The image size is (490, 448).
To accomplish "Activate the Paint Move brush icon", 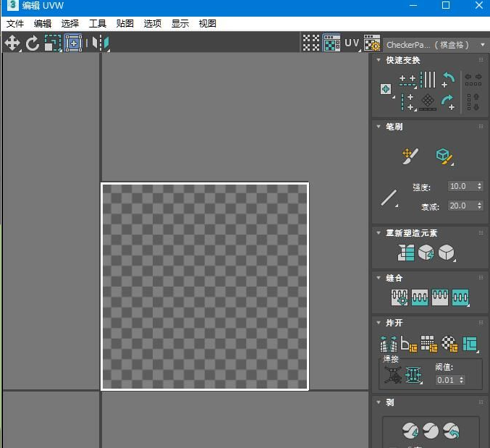I will (410, 156).
